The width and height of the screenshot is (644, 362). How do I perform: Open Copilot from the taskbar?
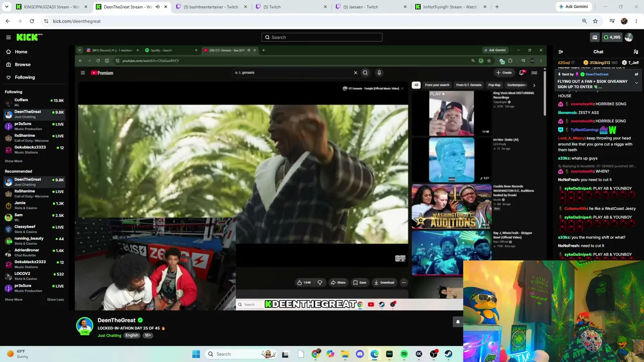click(x=330, y=354)
